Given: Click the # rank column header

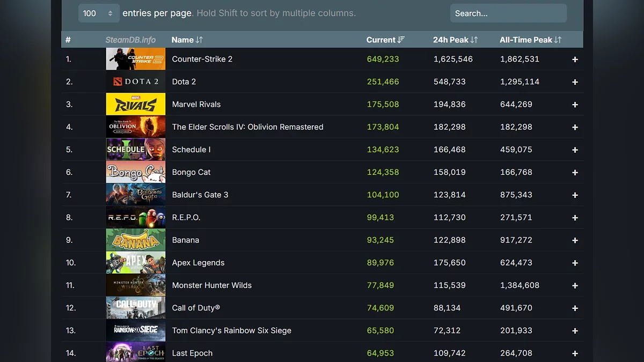Looking at the screenshot, I should [x=68, y=40].
